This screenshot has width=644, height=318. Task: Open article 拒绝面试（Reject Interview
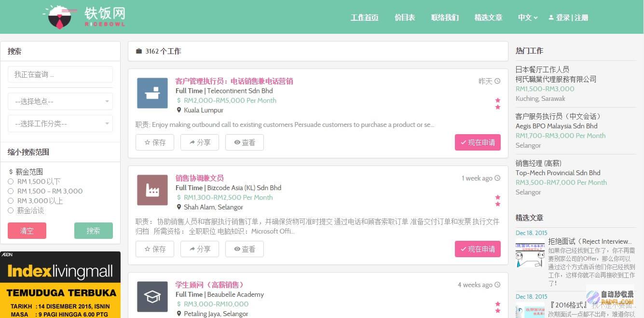click(x=590, y=241)
